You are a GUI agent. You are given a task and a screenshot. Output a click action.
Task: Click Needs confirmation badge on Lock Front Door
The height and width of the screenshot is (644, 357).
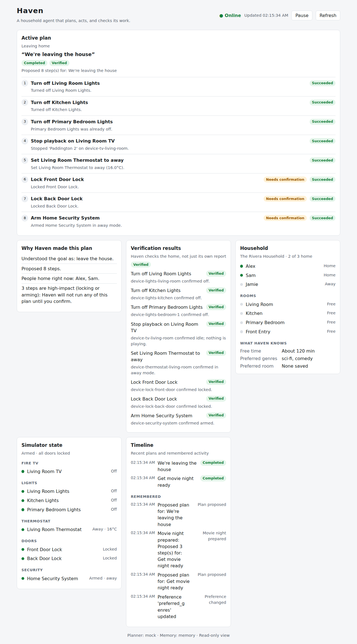click(x=285, y=180)
